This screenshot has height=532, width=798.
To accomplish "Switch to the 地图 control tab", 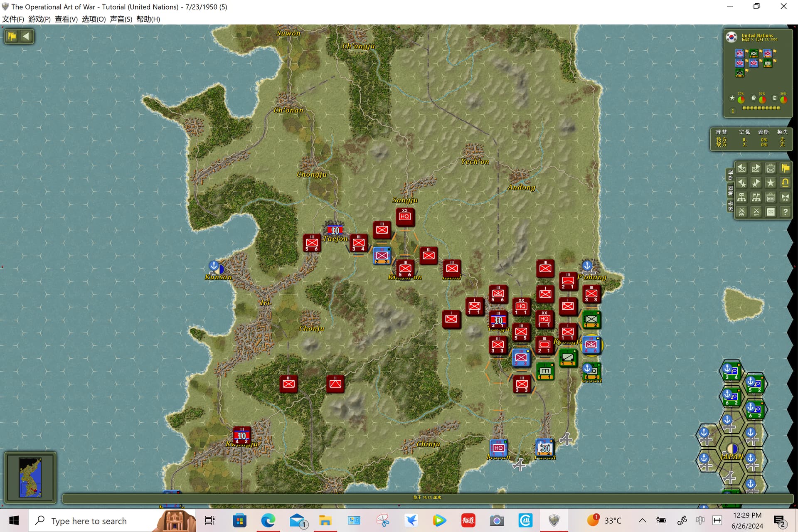I will click(x=730, y=191).
